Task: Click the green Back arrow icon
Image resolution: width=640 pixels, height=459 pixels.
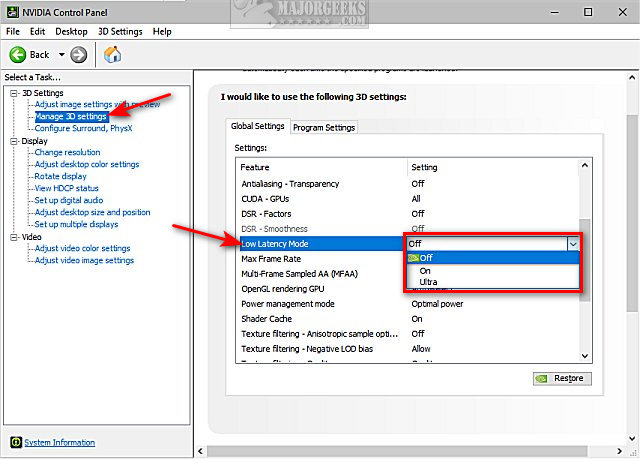Action: coord(18,55)
